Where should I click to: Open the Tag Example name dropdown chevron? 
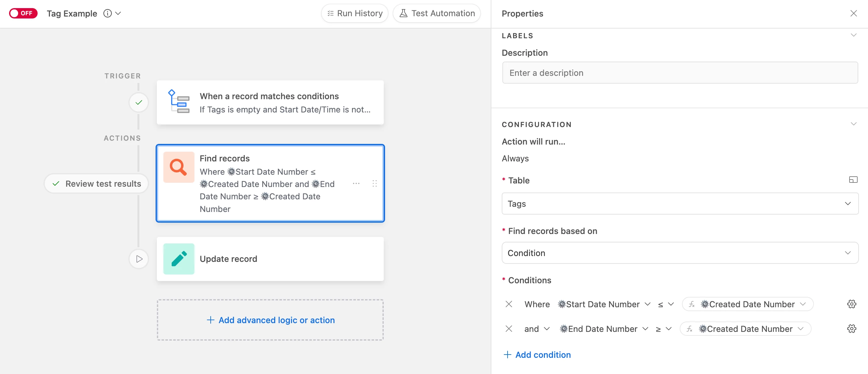[118, 14]
